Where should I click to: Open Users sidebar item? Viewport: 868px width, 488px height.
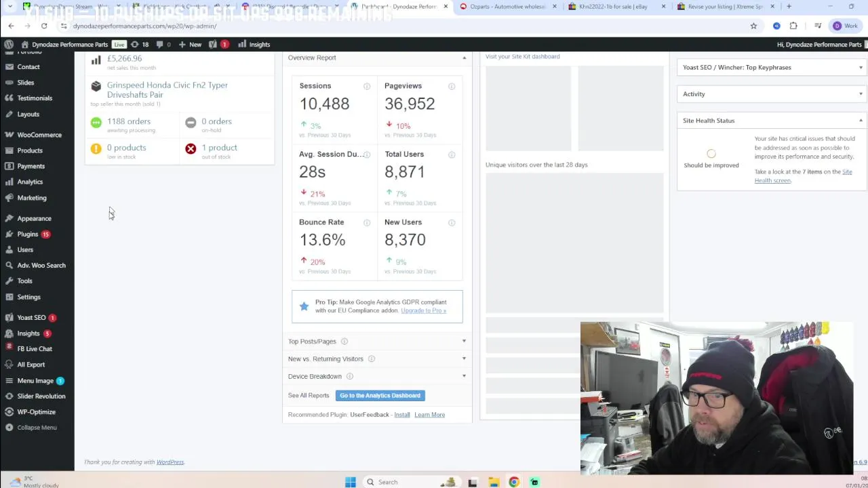point(25,249)
